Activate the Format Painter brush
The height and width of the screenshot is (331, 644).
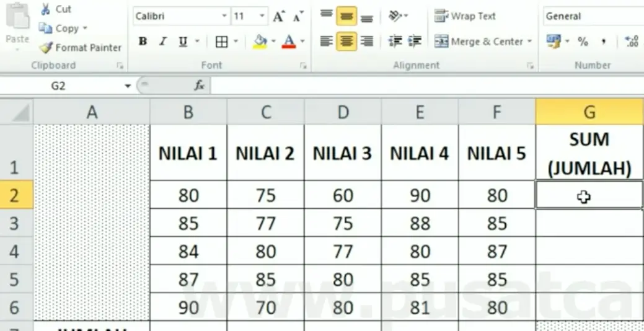(46, 48)
